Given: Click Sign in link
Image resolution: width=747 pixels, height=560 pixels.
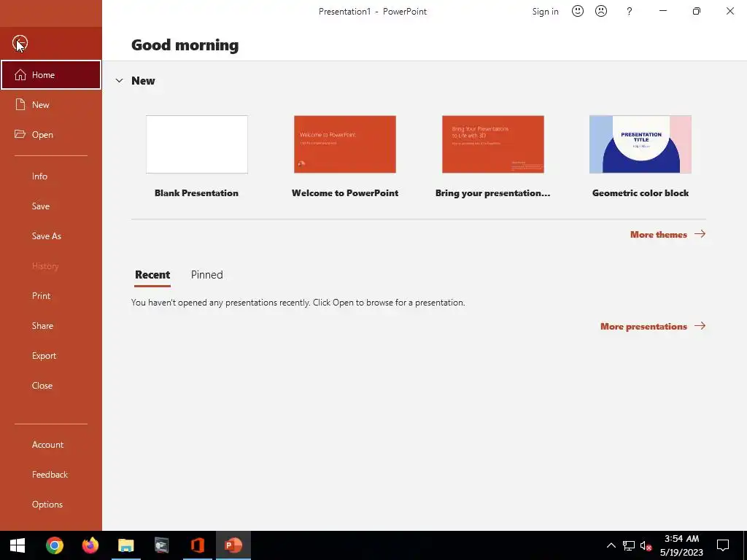Looking at the screenshot, I should (x=545, y=12).
